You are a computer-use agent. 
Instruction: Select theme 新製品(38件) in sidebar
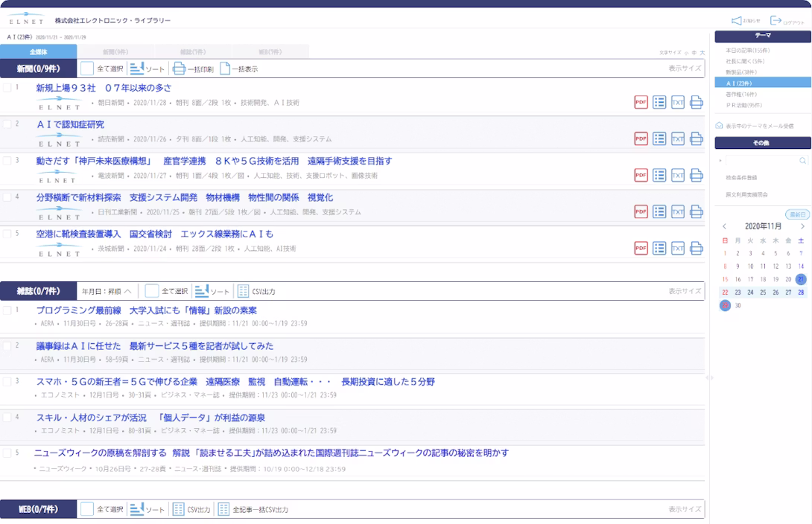coord(741,72)
